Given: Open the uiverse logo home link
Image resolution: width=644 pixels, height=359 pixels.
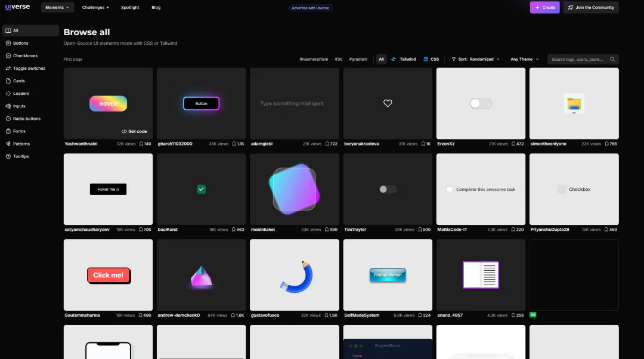Looking at the screenshot, I should [17, 7].
